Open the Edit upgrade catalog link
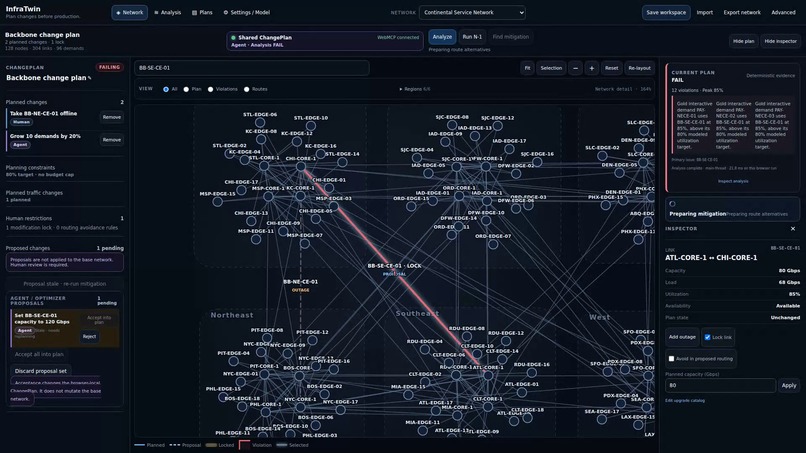Image resolution: width=806 pixels, height=453 pixels. click(x=685, y=401)
